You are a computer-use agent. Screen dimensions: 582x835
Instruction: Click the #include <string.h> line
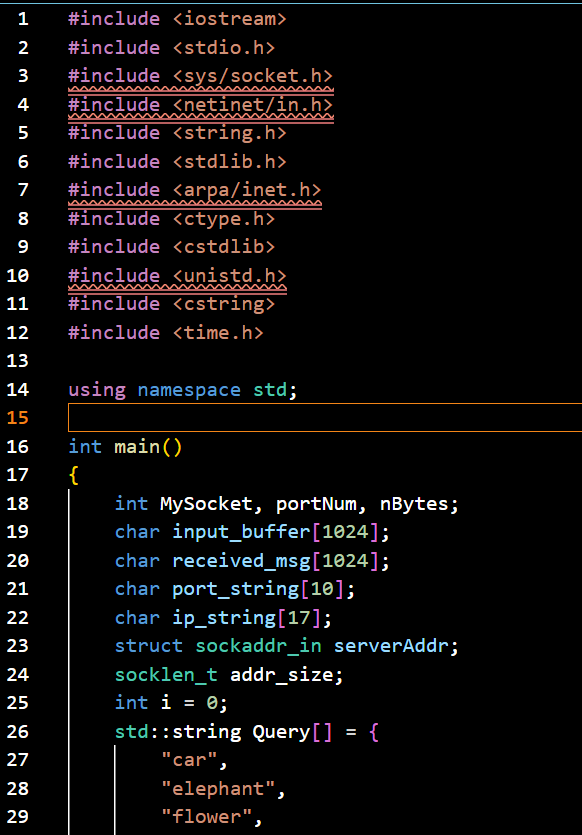(177, 133)
